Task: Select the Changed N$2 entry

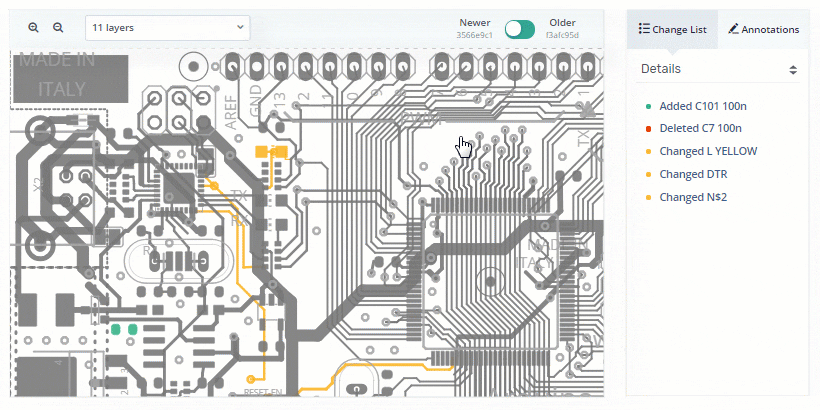Action: [x=693, y=197]
